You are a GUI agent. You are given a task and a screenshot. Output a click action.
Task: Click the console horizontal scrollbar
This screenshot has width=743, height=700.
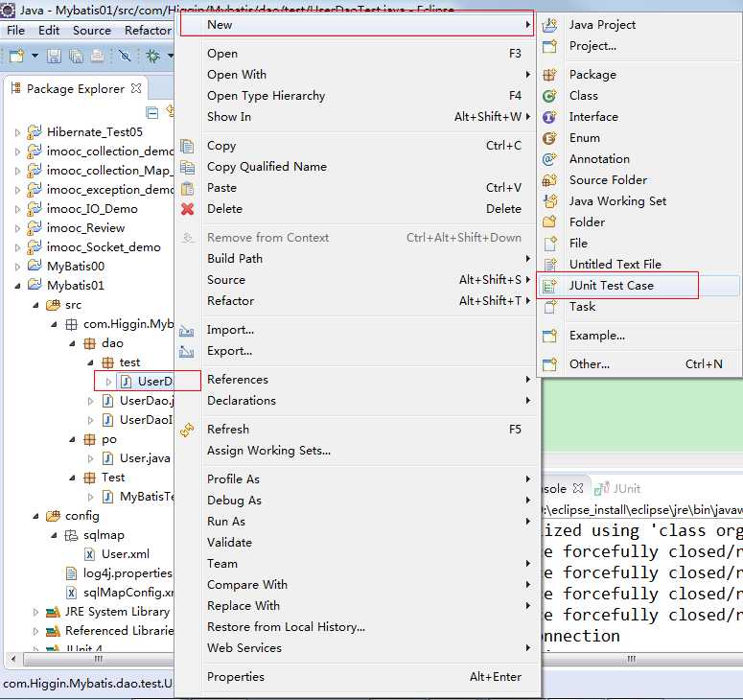[632, 659]
